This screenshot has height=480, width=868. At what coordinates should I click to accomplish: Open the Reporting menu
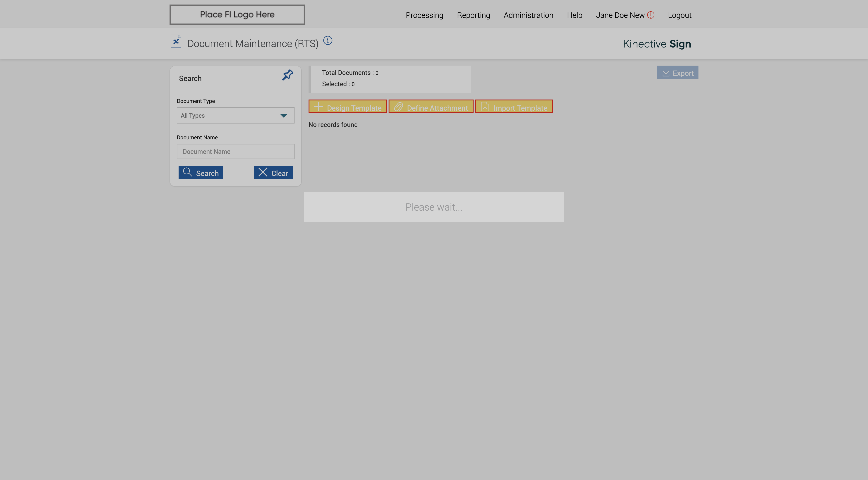[473, 15]
